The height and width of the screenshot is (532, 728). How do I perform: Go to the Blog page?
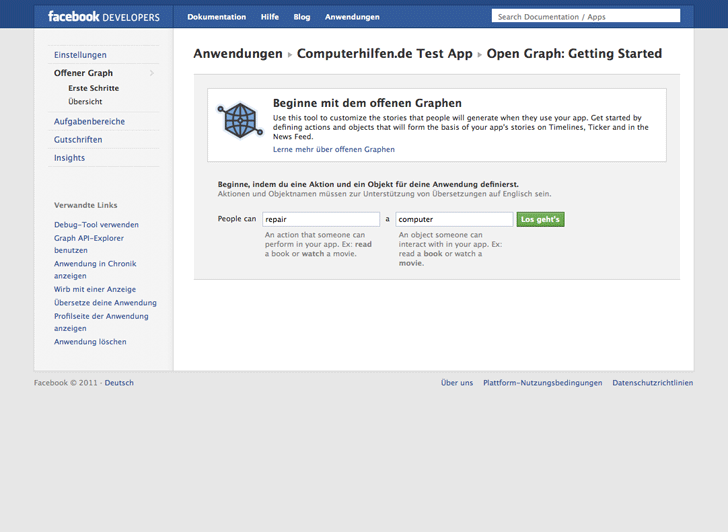[x=302, y=17]
